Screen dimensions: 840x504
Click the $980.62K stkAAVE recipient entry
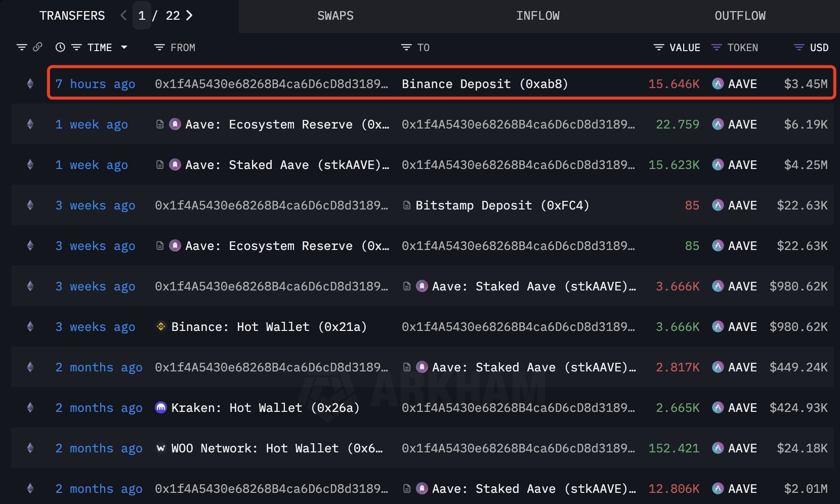(x=534, y=286)
